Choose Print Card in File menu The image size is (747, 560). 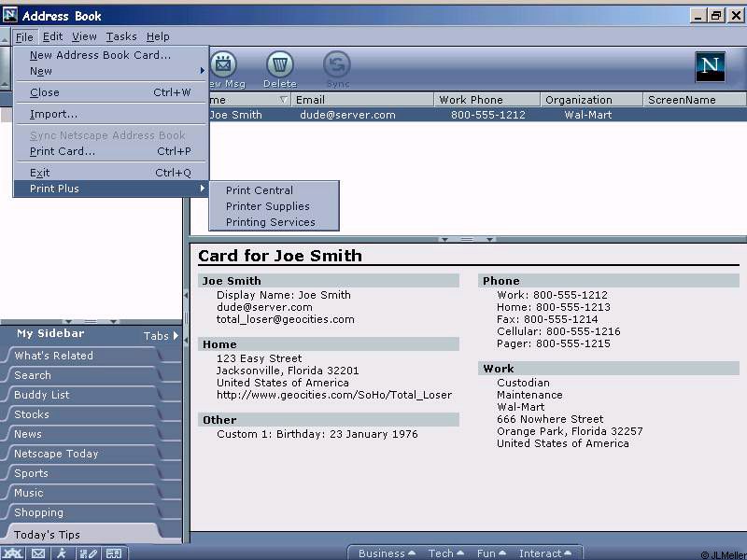[111, 151]
